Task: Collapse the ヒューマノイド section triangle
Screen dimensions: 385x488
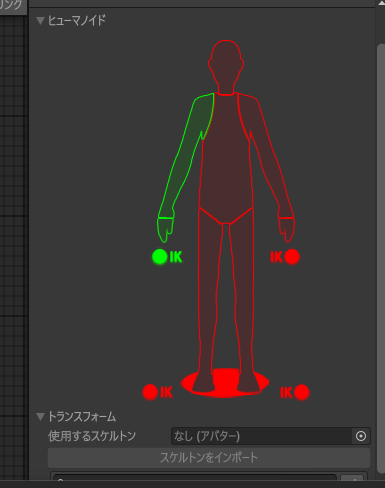Action: point(40,21)
